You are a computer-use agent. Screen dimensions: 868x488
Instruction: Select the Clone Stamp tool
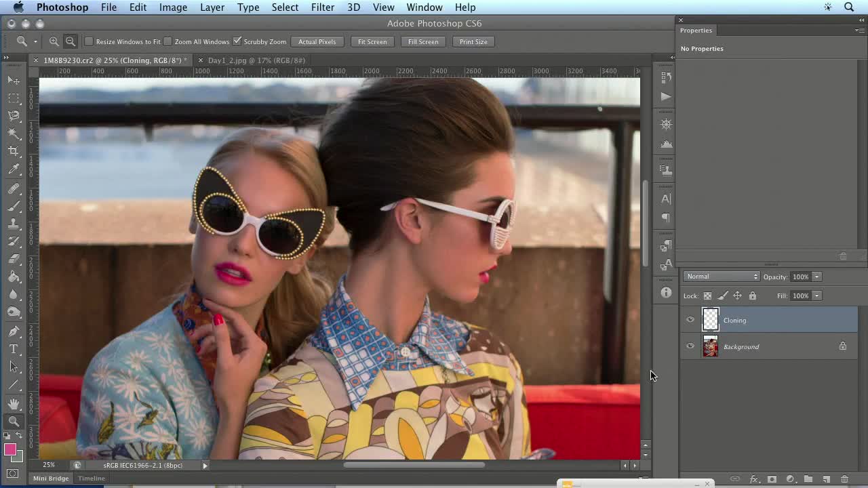pyautogui.click(x=14, y=223)
